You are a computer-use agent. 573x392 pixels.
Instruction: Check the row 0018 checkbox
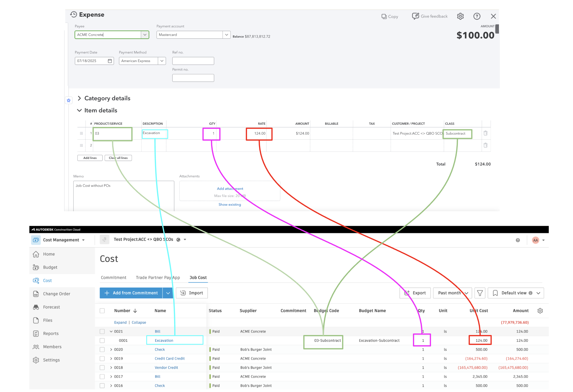102,368
